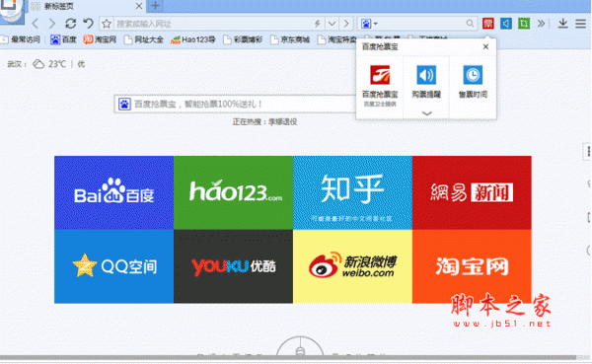Open the YOUKU 优酷 tile
This screenshot has width=592, height=364.
point(233,266)
